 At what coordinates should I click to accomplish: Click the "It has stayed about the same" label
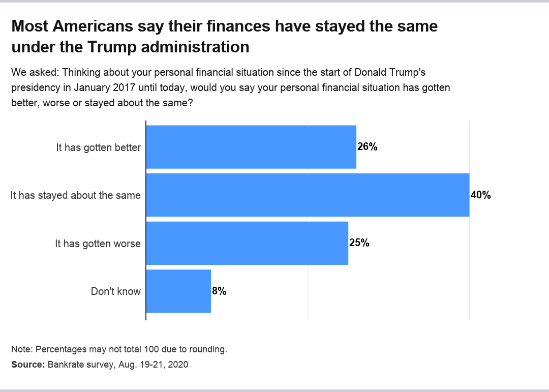75,195
